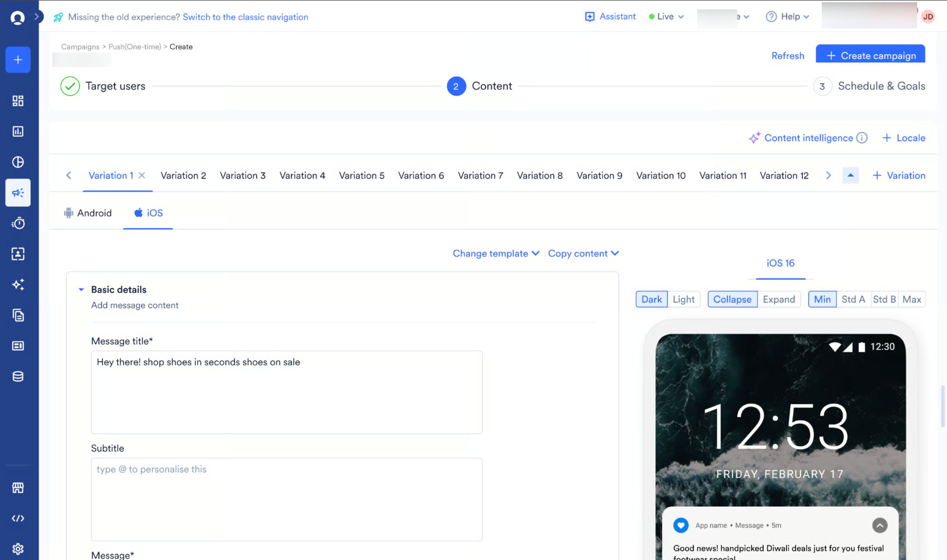The image size is (947, 560).
Task: Select the iOS 16 preview tab
Action: pos(781,263)
